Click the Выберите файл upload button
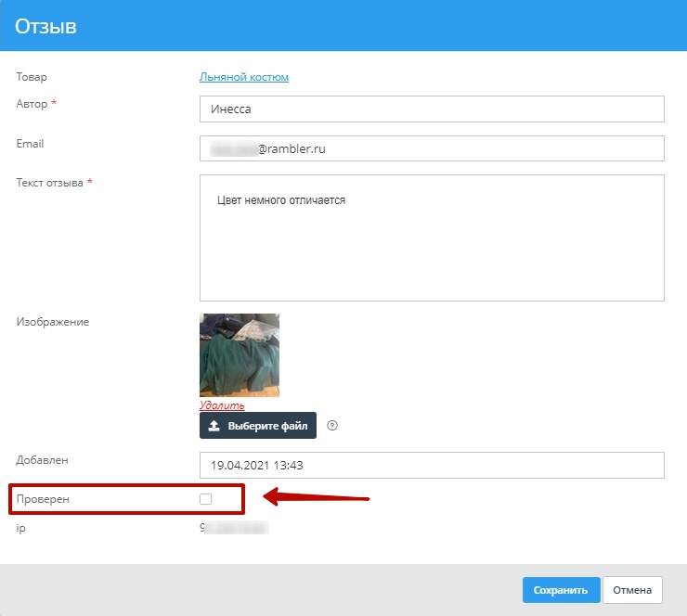 point(258,426)
